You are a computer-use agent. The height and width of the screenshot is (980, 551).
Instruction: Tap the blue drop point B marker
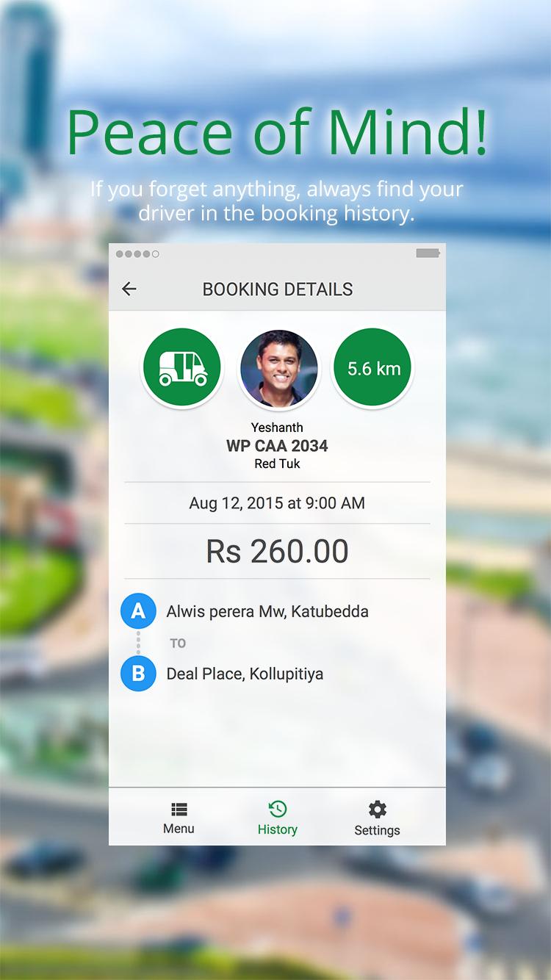[x=138, y=674]
